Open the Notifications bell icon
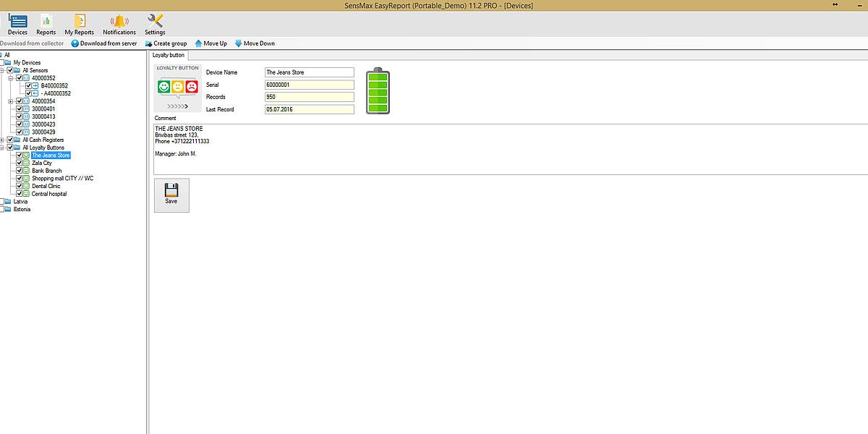This screenshot has height=434, width=868. pyautogui.click(x=119, y=25)
